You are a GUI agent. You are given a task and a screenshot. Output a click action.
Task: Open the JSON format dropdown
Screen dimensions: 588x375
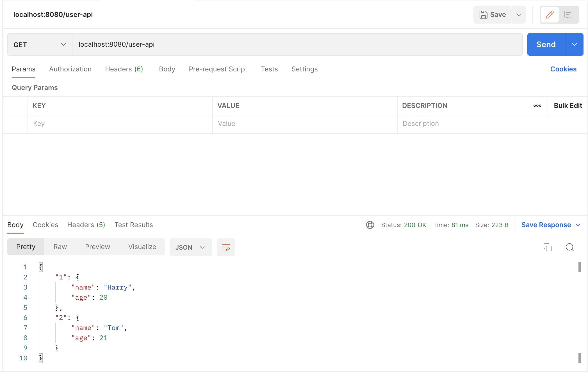click(x=190, y=247)
